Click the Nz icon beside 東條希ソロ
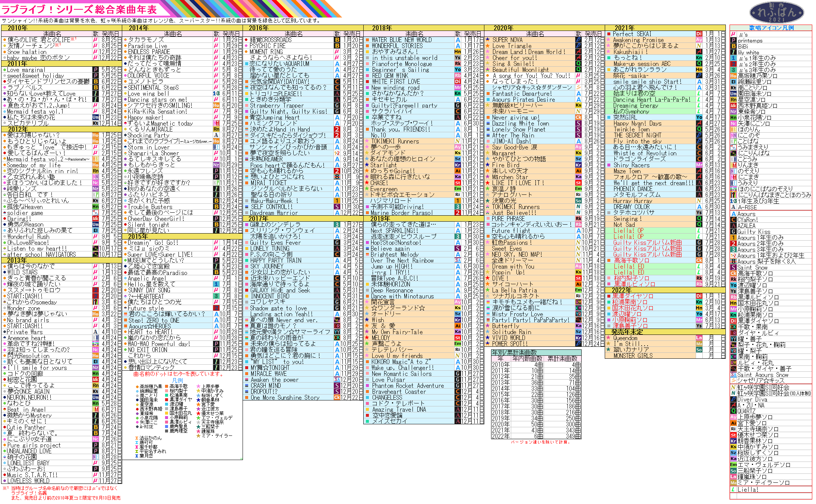 coord(733,111)
